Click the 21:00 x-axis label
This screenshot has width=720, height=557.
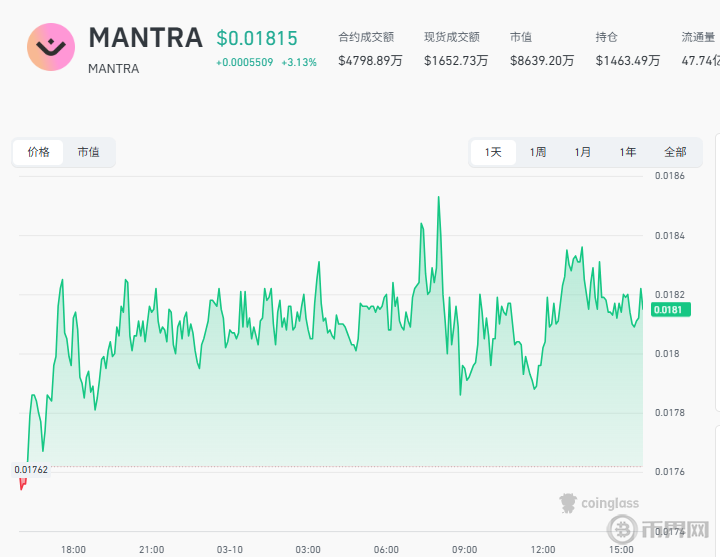click(x=152, y=550)
